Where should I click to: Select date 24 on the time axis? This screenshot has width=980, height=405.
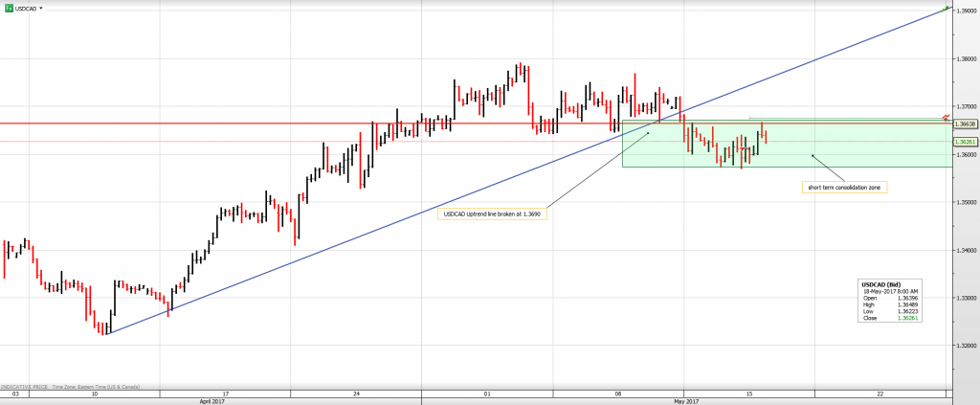(x=355, y=394)
